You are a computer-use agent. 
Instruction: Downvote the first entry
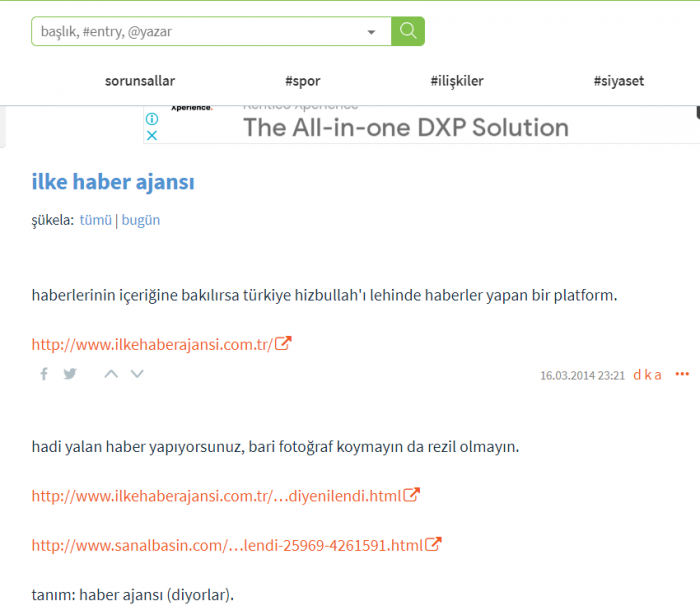pos(137,374)
